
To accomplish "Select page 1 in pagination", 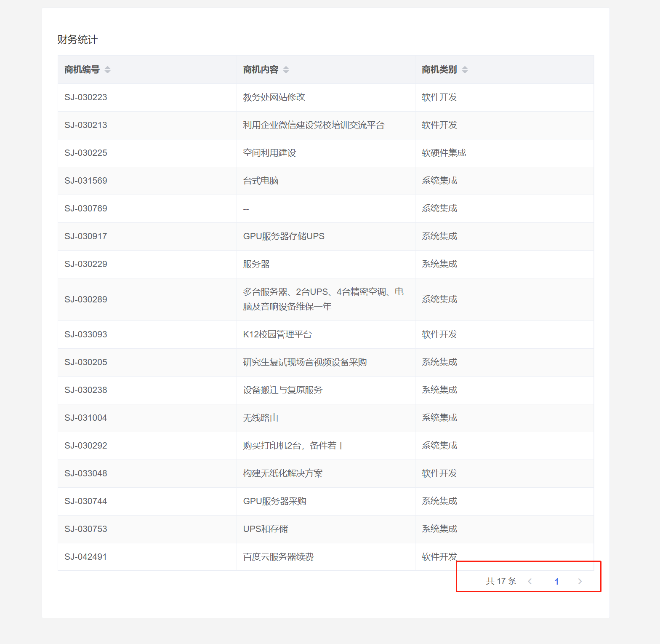I will coord(556,581).
